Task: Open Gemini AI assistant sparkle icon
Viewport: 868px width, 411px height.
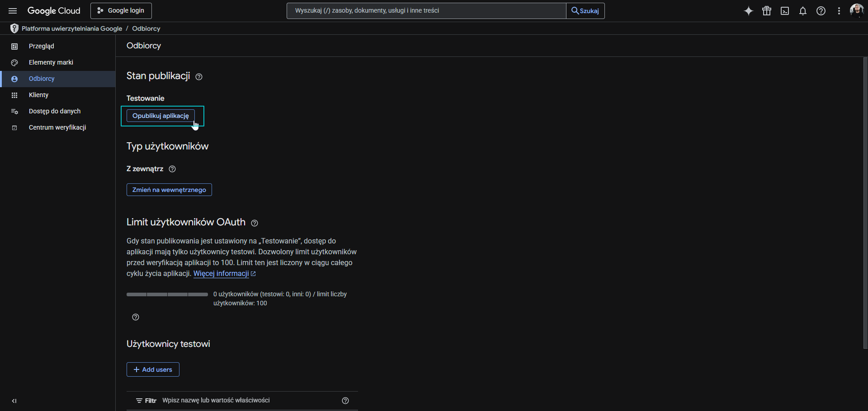Action: 749,11
